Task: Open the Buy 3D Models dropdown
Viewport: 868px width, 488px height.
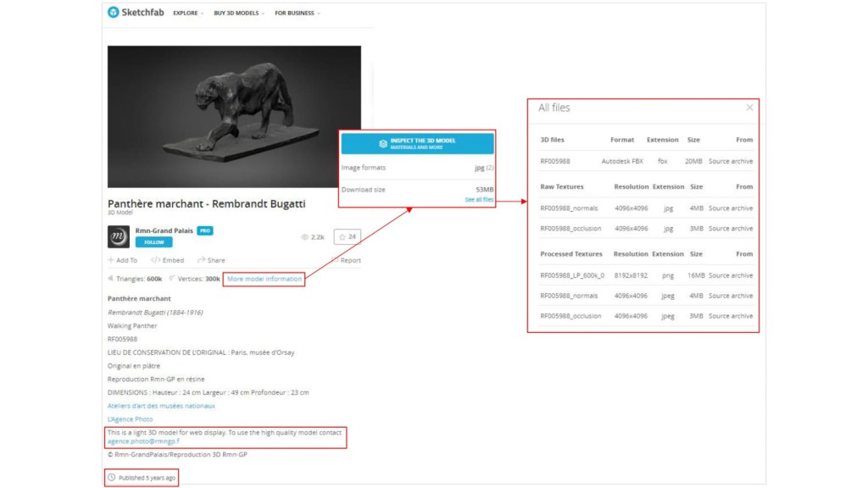Action: click(x=238, y=14)
